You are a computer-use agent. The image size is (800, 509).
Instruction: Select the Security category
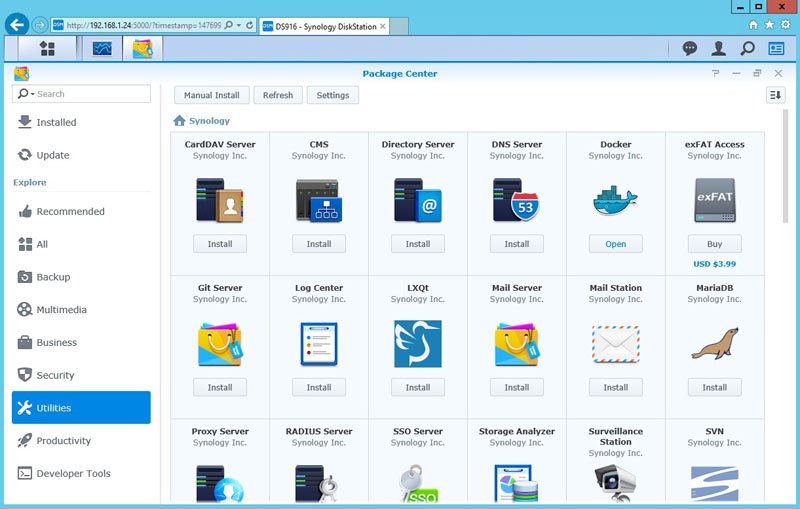pos(81,375)
